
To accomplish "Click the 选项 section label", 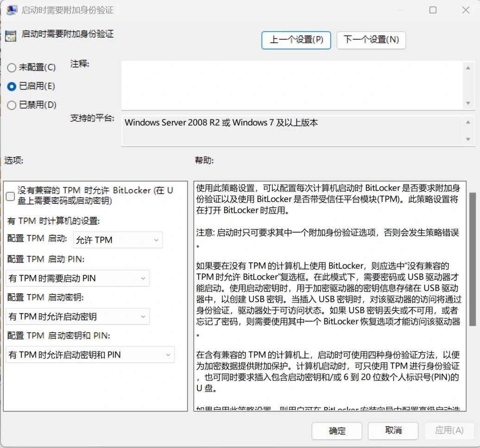I will point(14,160).
